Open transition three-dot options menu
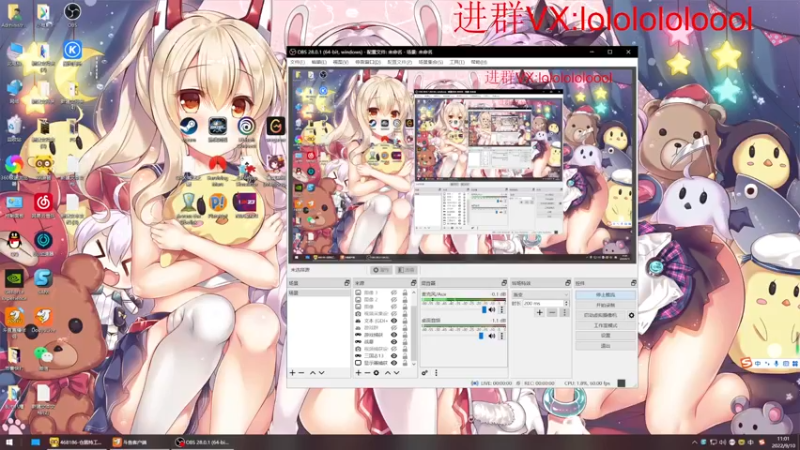Image resolution: width=800 pixels, height=450 pixels. coord(564,312)
